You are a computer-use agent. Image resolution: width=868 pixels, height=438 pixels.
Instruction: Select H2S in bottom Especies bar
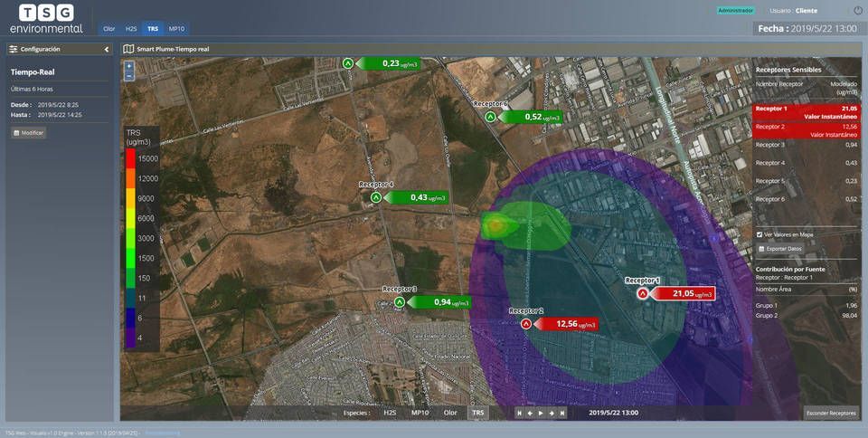(391, 413)
